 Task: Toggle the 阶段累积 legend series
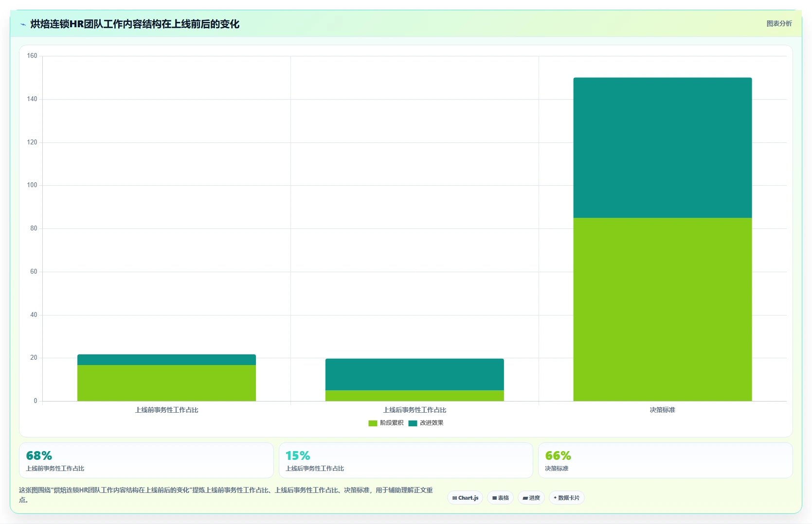click(x=386, y=423)
